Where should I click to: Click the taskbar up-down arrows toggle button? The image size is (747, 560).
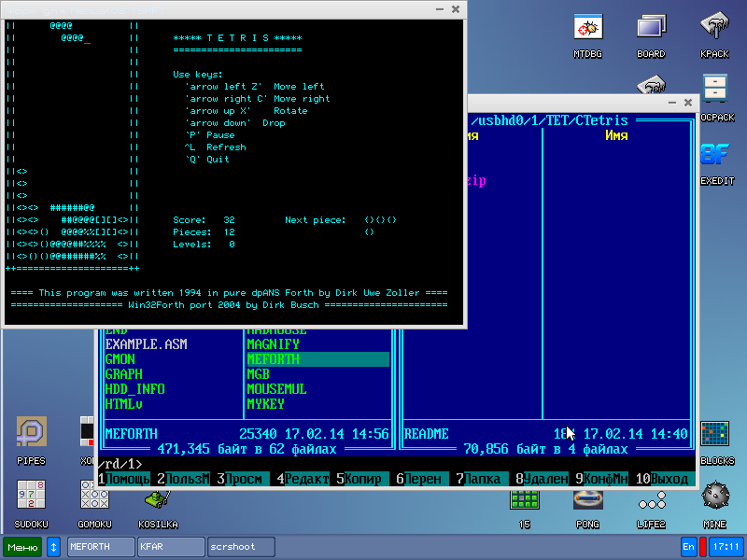pos(54,547)
